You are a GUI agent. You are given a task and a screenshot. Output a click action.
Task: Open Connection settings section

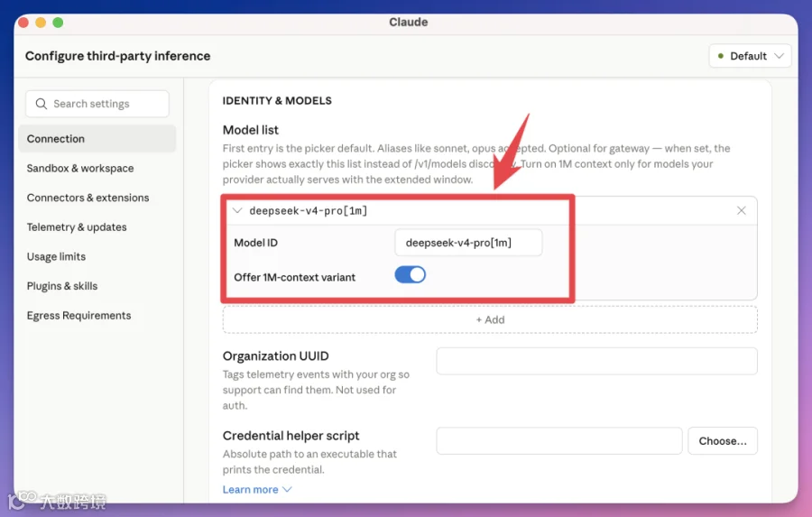[x=97, y=139]
